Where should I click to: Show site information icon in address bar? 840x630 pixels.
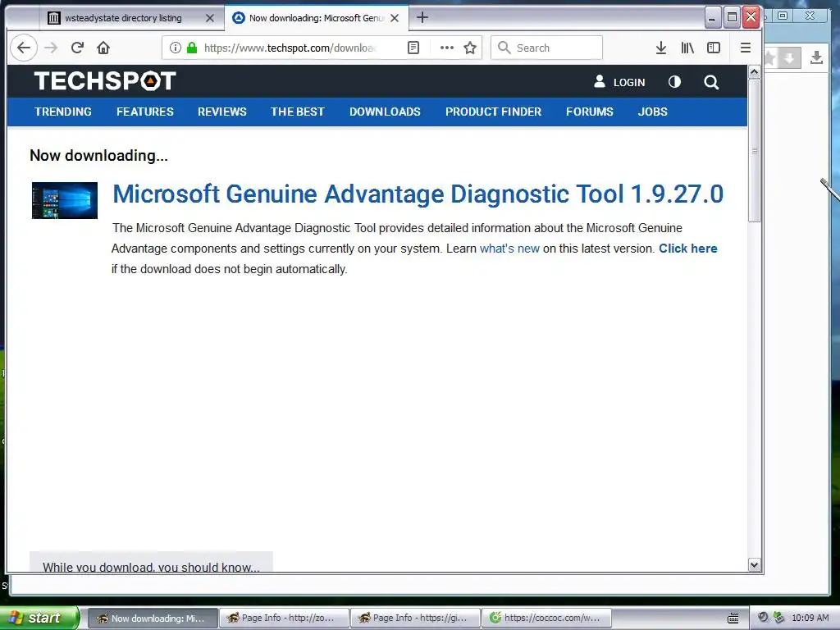tap(176, 48)
